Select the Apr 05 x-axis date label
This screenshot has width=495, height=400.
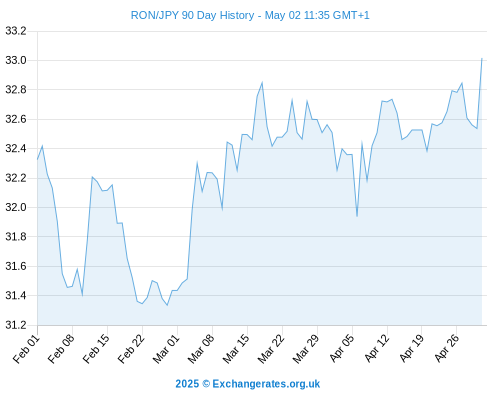pyautogui.click(x=342, y=348)
